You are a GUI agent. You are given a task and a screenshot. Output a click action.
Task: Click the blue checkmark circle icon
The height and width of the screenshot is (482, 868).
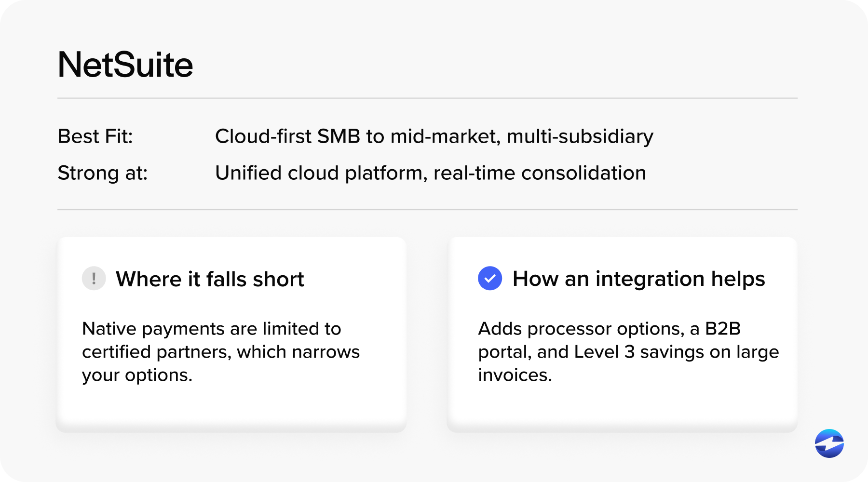tap(490, 279)
